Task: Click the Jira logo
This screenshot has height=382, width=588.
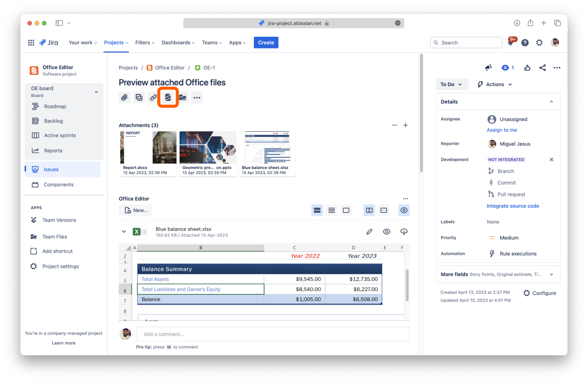Action: point(49,43)
